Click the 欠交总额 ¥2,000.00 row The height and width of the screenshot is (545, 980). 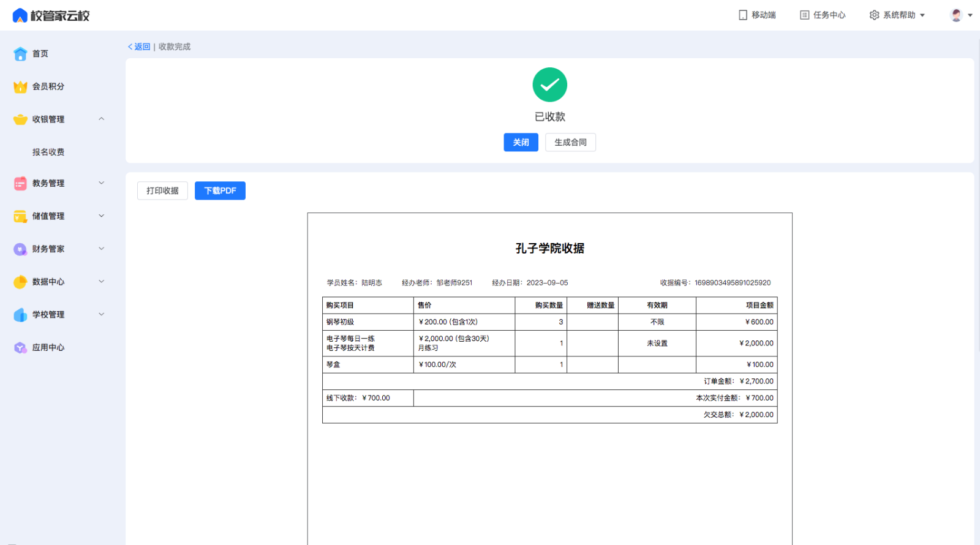pos(549,415)
